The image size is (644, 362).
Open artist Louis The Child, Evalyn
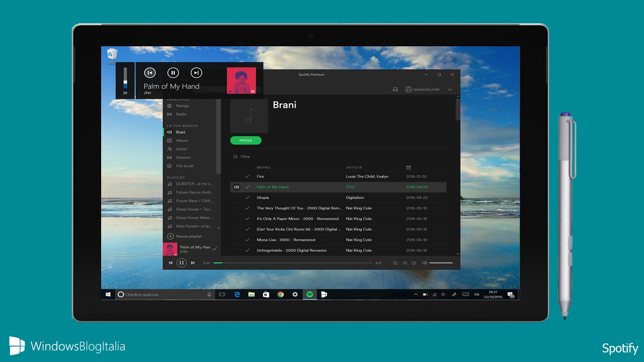coord(367,176)
